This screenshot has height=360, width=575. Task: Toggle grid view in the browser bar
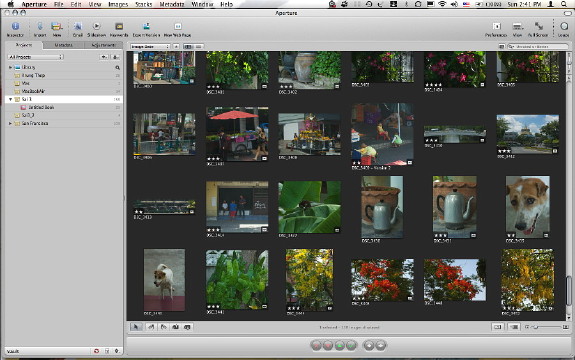[188, 47]
